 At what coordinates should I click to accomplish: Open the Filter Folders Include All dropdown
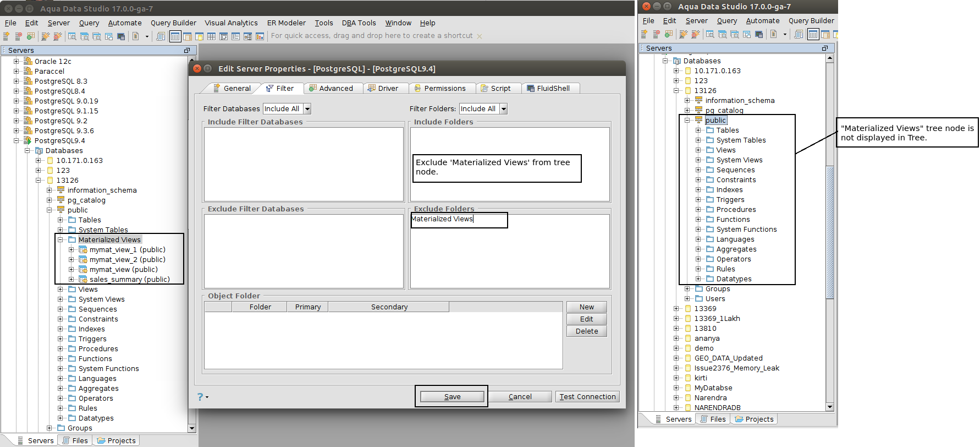(x=503, y=109)
